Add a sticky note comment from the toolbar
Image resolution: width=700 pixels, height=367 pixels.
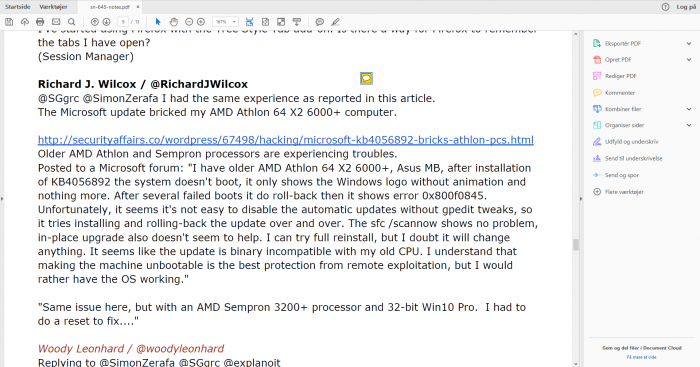(x=320, y=22)
